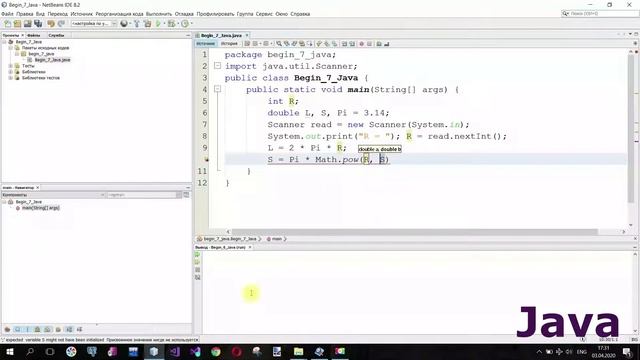Click the Open Project toolbar icon
The width and height of the screenshot is (640, 360).
[x=27, y=24]
